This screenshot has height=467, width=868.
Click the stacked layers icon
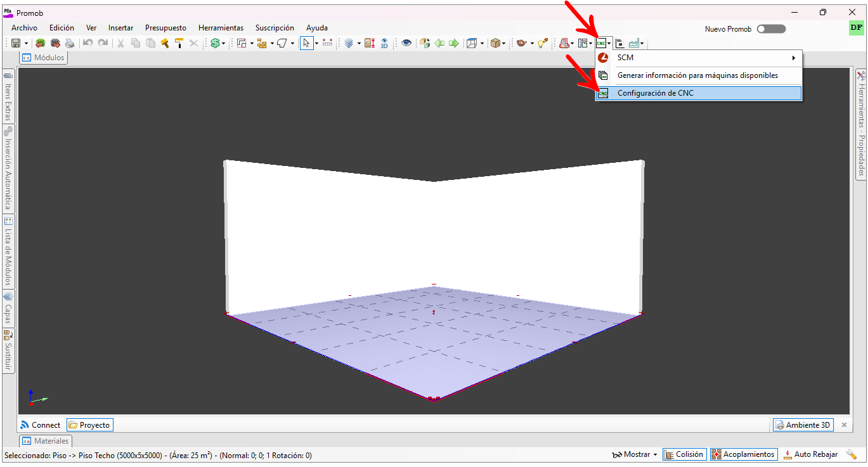(x=349, y=43)
